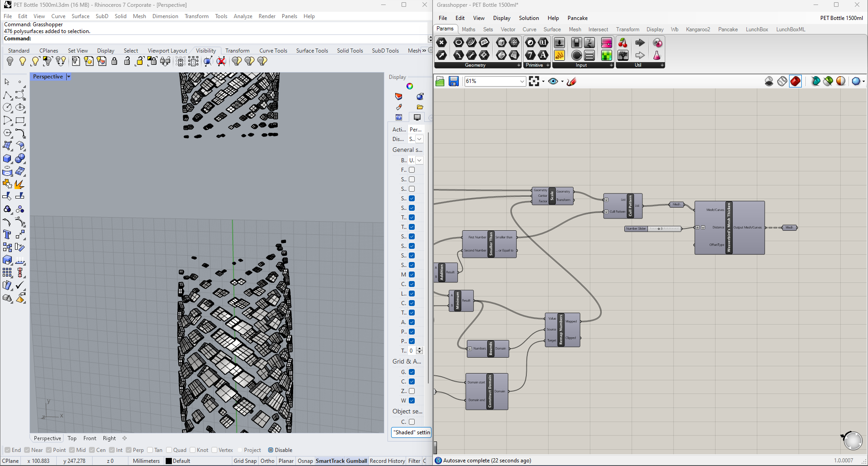Screen dimensions: 868x466
Task: Enable the Quad osnap checkbox
Action: pos(169,450)
